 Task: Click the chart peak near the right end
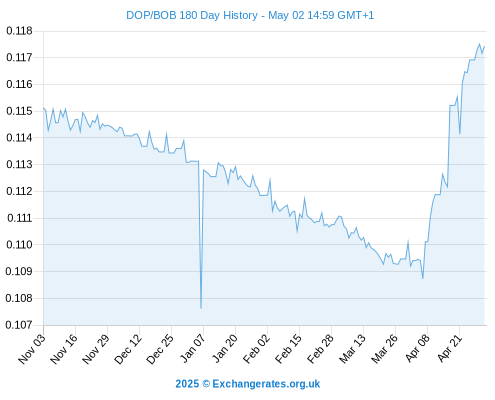(480, 44)
